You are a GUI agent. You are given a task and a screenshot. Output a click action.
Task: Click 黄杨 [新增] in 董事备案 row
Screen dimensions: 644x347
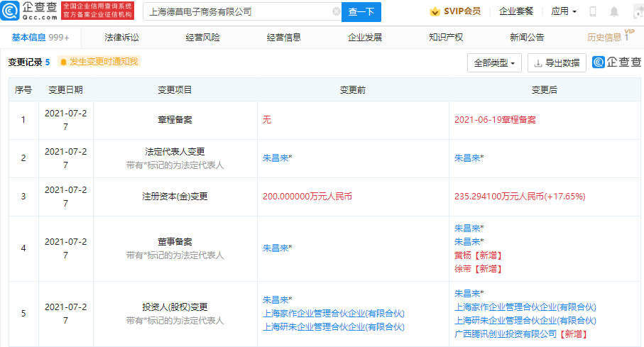[x=478, y=255]
